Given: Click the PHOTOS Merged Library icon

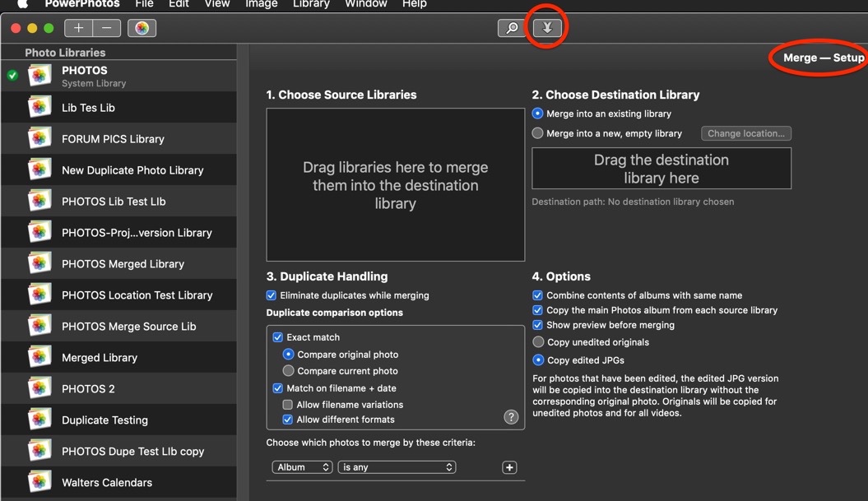Looking at the screenshot, I should coord(39,263).
